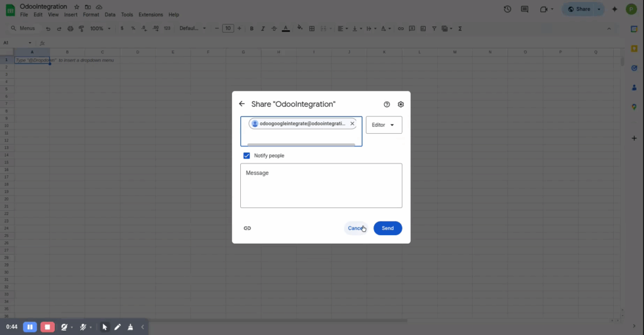Screen dimensions: 644x335
Task: Open the text color picker
Action: coord(286,29)
